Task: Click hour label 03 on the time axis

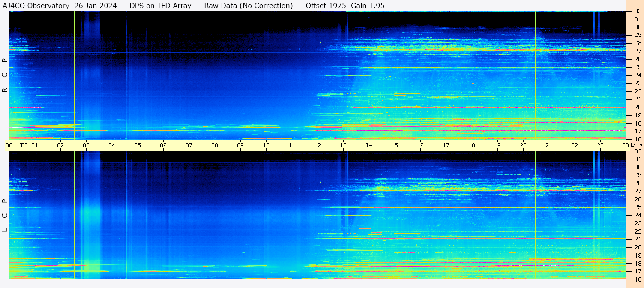Action: pyautogui.click(x=86, y=145)
